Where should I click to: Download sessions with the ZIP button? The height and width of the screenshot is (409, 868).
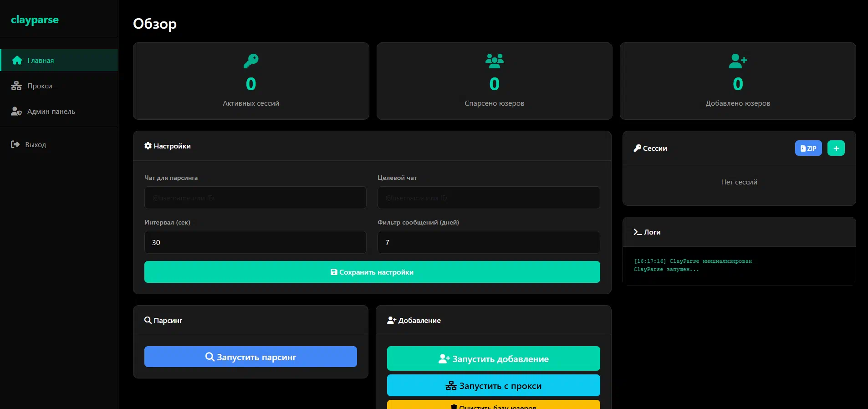click(808, 148)
